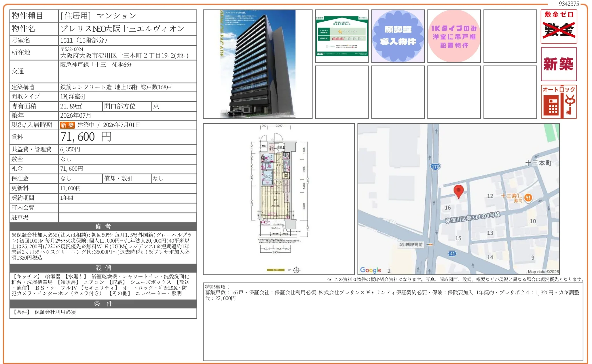Click the 71,600 円 rent amount
The height and width of the screenshot is (364, 592).
(x=86, y=137)
